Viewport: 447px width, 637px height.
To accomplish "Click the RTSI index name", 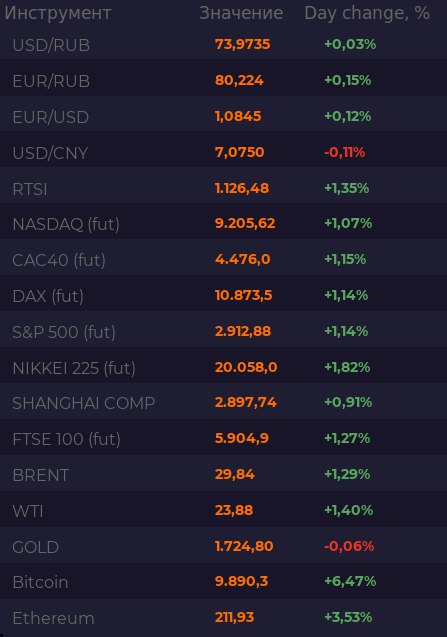I will (x=30, y=189).
